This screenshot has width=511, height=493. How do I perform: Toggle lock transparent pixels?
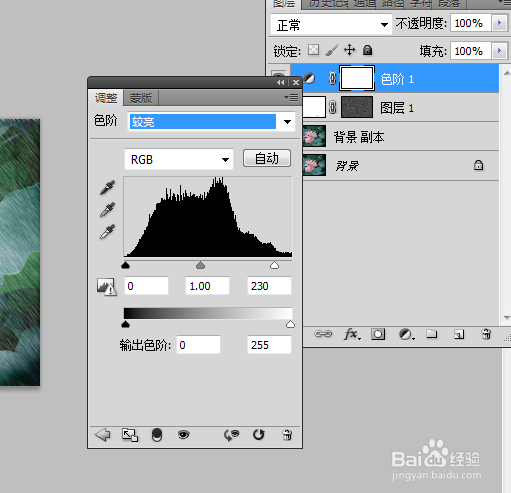click(313, 50)
